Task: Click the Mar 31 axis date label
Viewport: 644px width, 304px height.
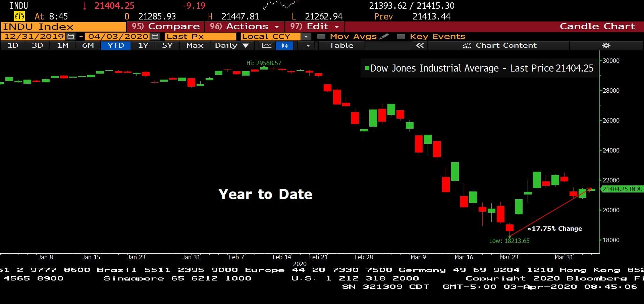Action: click(564, 257)
